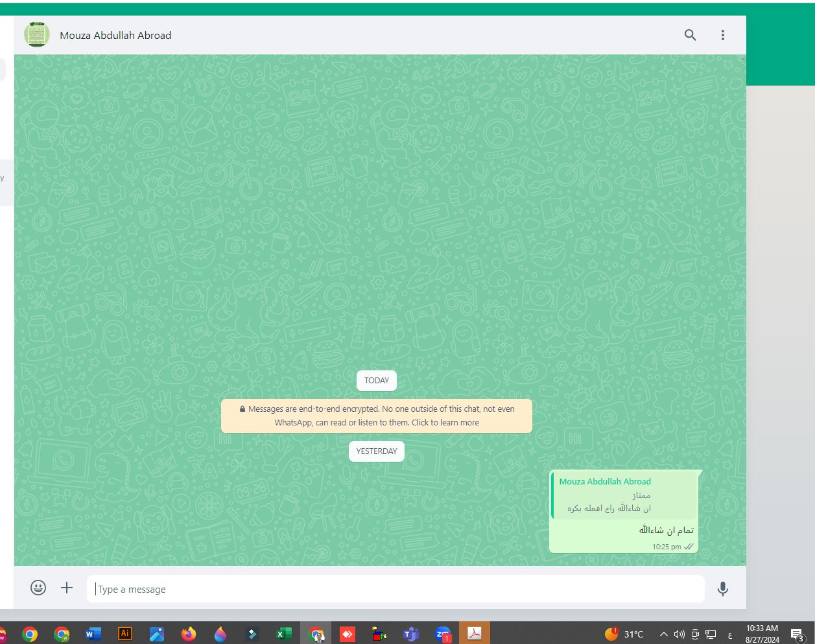The image size is (815, 644).
Task: Open AnyDesk from the taskbar
Action: click(x=348, y=634)
